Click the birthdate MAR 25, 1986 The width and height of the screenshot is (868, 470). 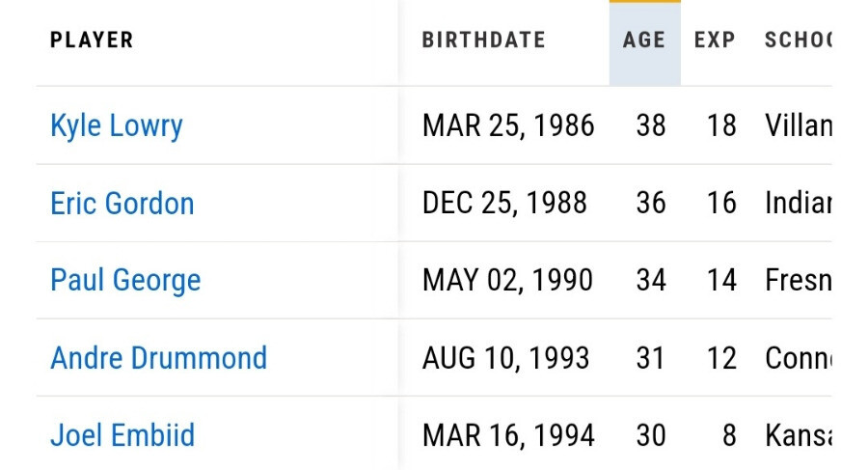pyautogui.click(x=508, y=125)
